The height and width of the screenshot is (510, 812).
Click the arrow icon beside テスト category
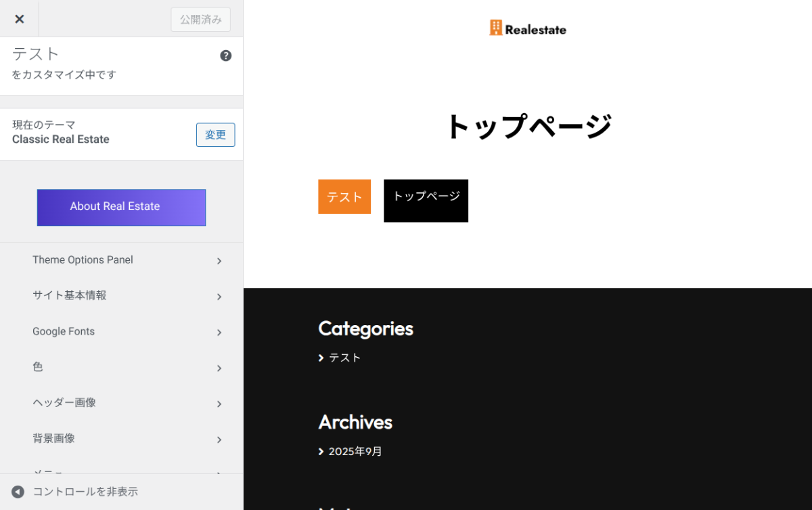(x=321, y=358)
